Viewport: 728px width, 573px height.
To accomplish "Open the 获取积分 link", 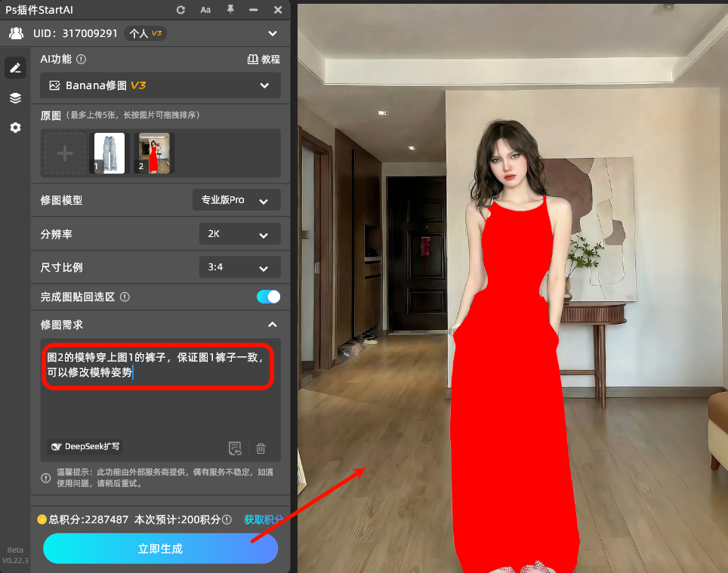I will pos(263,519).
